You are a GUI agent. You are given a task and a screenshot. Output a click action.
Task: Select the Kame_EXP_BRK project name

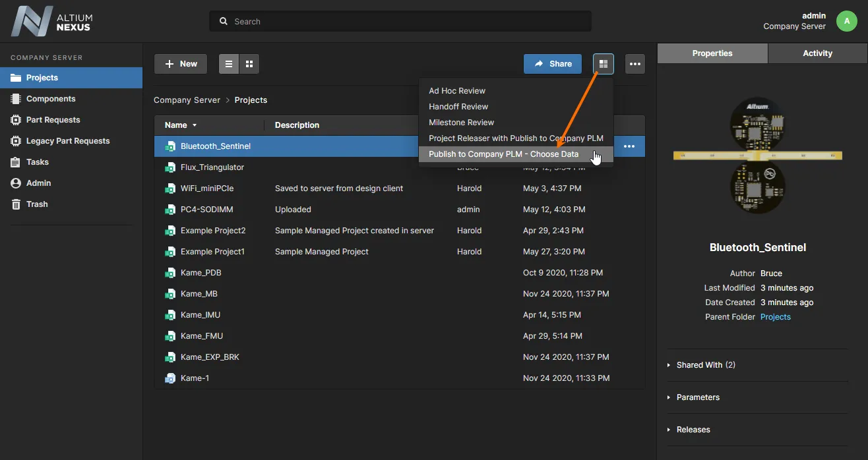click(x=210, y=357)
